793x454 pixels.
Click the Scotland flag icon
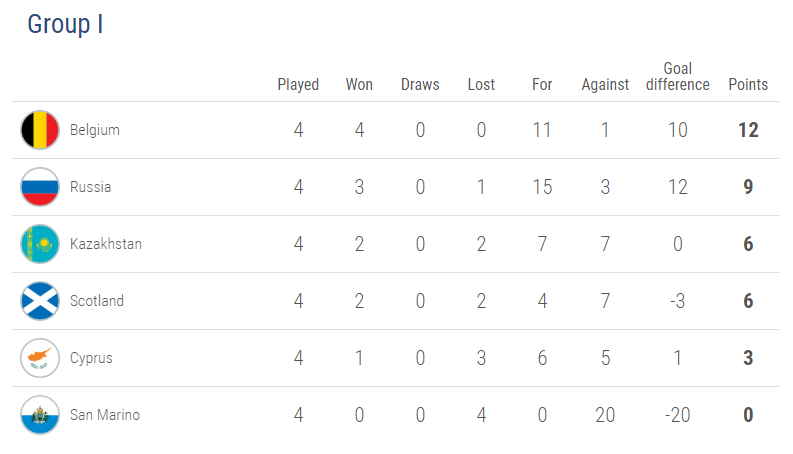[40, 301]
